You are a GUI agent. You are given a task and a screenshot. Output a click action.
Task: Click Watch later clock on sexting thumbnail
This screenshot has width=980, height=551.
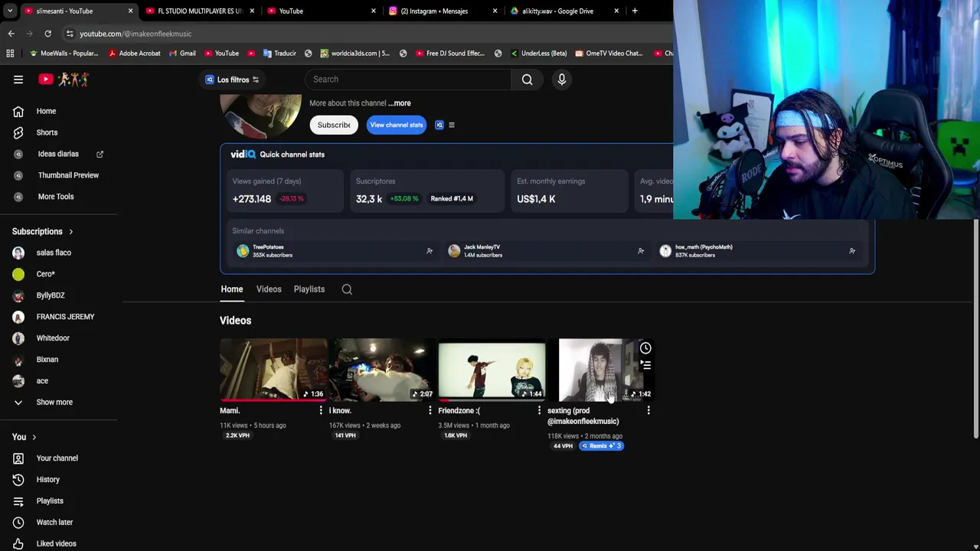coord(645,348)
